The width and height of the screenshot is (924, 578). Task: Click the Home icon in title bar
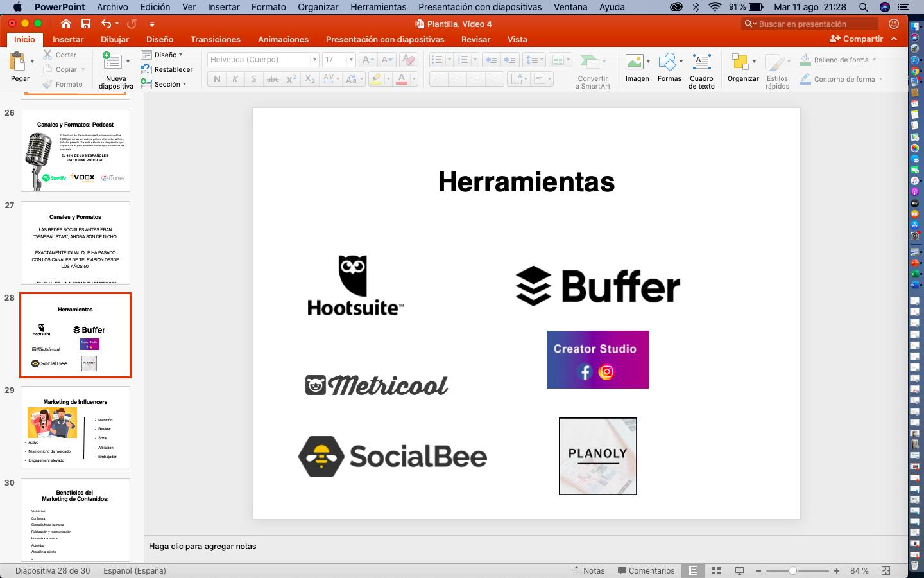pyautogui.click(x=65, y=24)
